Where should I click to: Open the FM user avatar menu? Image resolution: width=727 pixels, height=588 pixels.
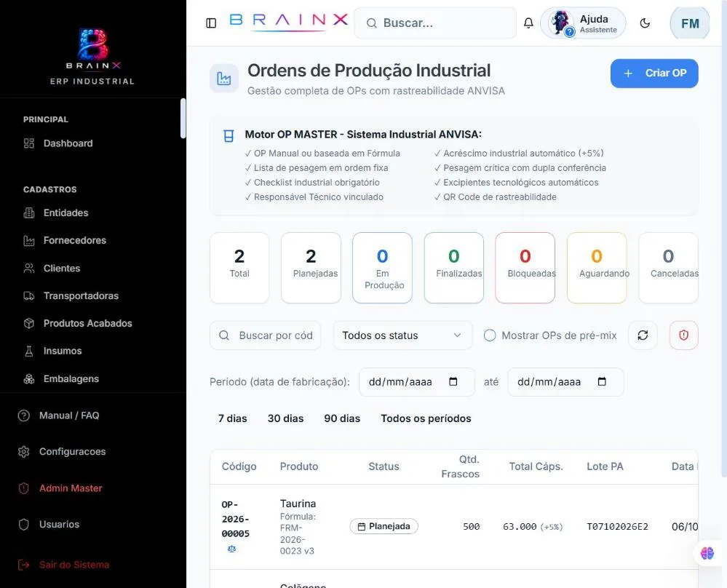689,23
